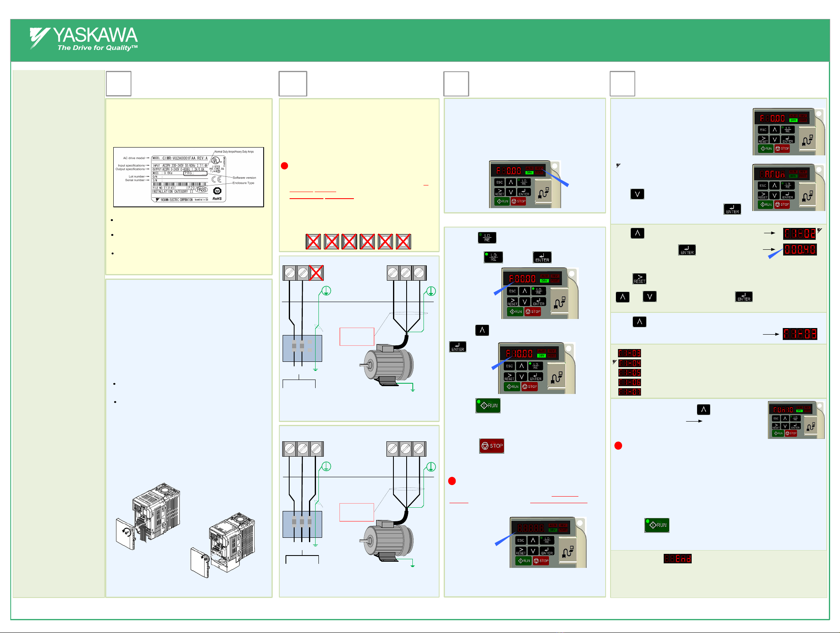Click the down arrow key next to the up arrow
This screenshot has width=840, height=633.
coord(650,297)
